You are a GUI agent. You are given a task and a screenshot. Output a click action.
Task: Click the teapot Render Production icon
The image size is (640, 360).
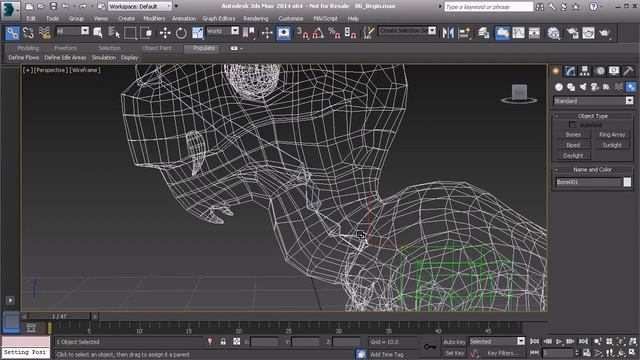click(604, 33)
